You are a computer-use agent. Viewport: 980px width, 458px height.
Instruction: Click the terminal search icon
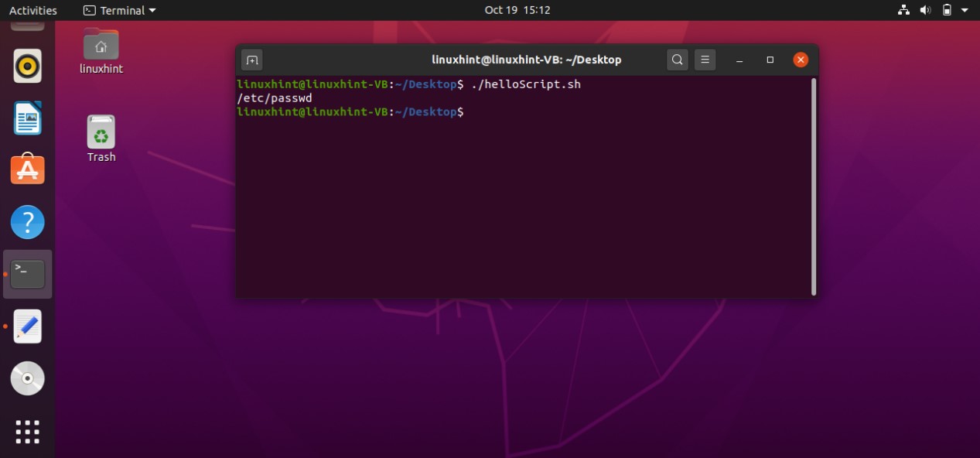677,60
